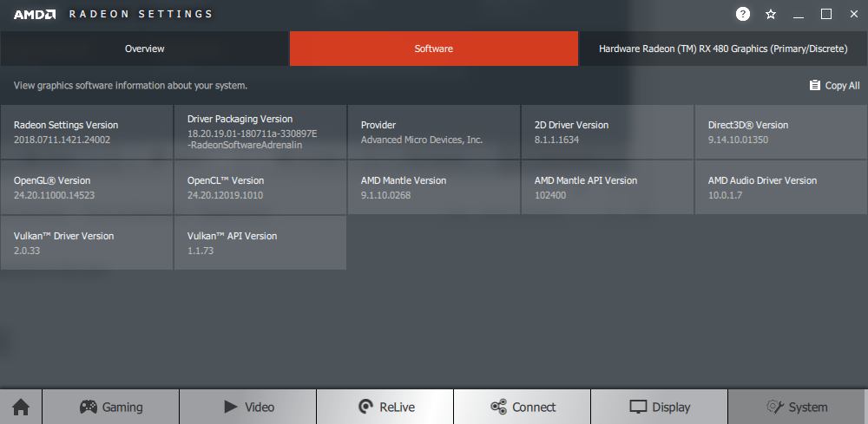868x424 pixels.
Task: Select the Driver Packaging Version tile
Action: click(260, 132)
